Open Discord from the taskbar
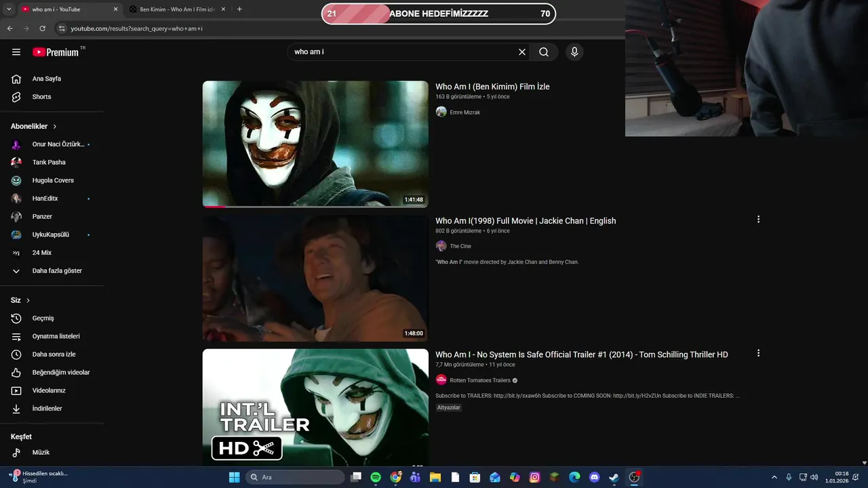868x488 pixels. pyautogui.click(x=594, y=477)
